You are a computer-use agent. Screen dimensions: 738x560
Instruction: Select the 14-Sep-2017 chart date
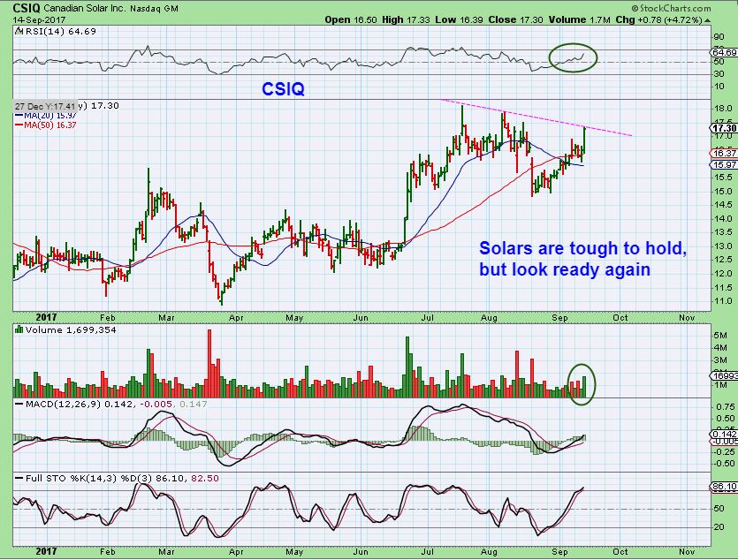click(x=39, y=19)
